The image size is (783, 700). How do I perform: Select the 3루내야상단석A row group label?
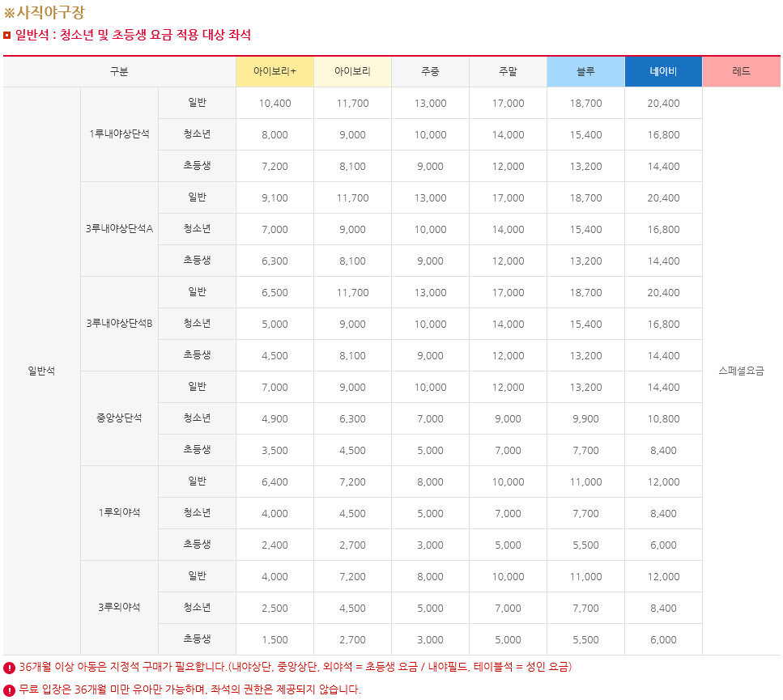[x=119, y=229]
